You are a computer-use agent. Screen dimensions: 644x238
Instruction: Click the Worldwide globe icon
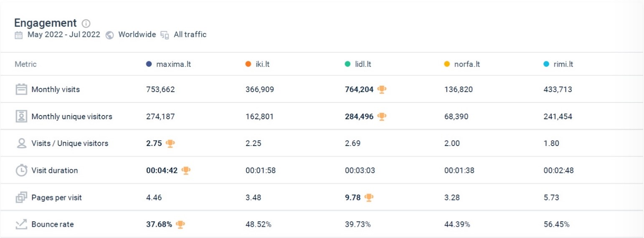click(x=110, y=35)
